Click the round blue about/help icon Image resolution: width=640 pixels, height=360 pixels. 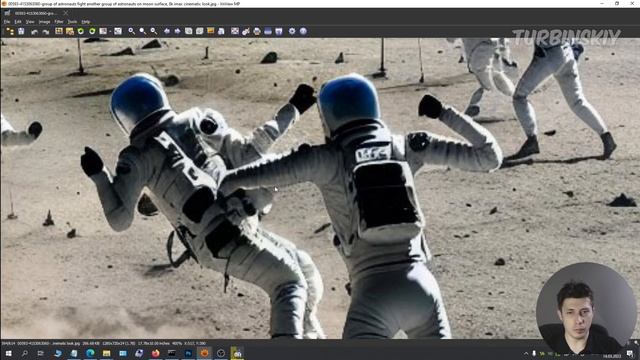click(303, 31)
